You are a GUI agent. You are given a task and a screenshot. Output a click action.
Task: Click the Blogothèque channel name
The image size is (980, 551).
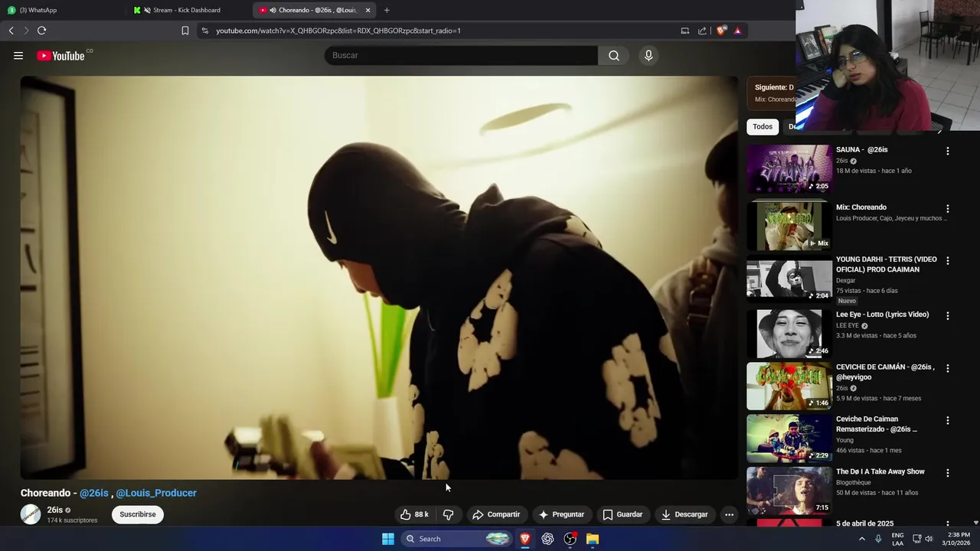coord(855,482)
